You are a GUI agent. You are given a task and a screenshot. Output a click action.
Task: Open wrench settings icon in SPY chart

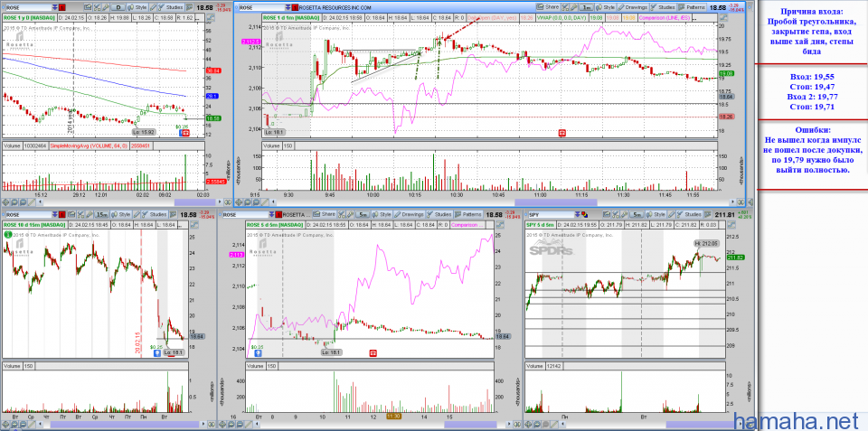pyautogui.click(x=625, y=214)
